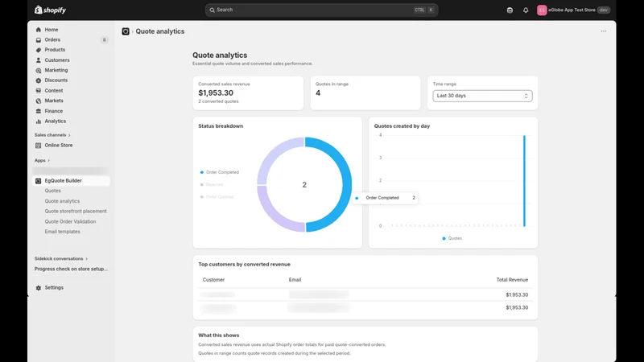This screenshot has width=644, height=362.
Task: Click the Orders count badge
Action: click(104, 39)
